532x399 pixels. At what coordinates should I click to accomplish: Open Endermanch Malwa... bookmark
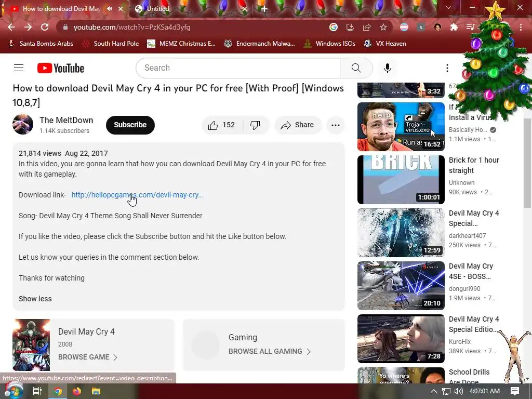260,44
